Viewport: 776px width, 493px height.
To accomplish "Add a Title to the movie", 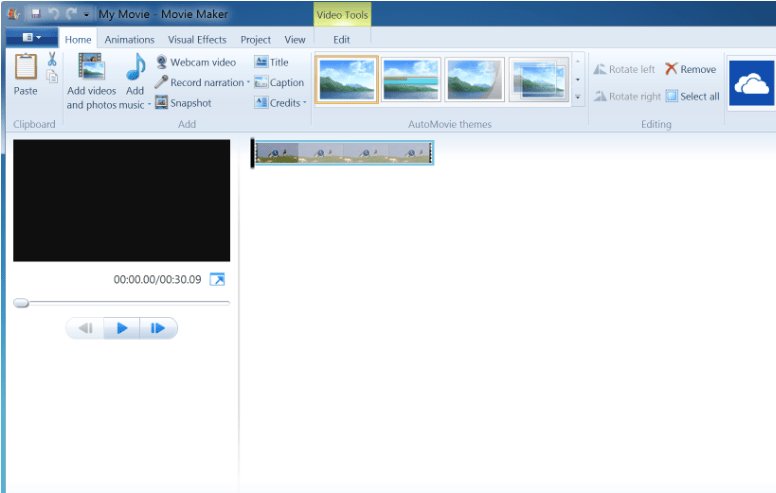I will click(271, 62).
